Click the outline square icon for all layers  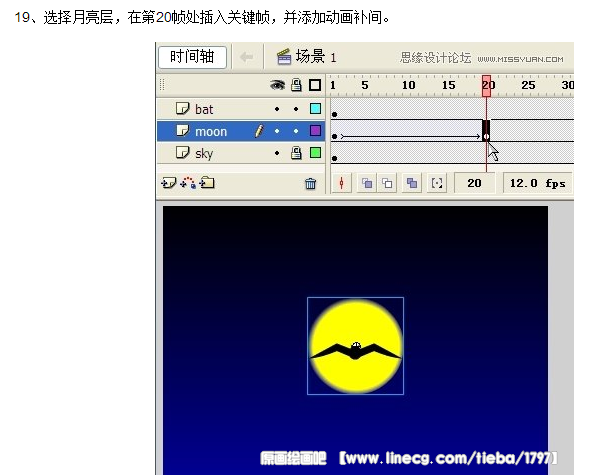315,85
